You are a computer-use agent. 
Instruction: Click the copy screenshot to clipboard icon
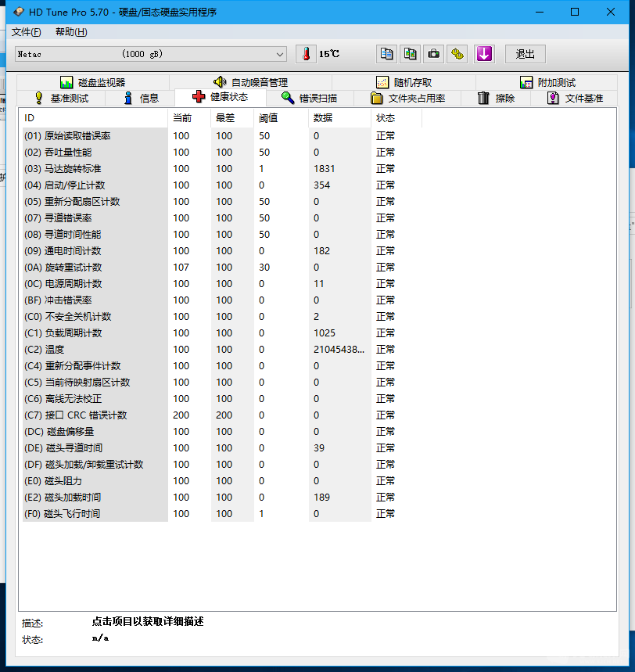[x=410, y=54]
